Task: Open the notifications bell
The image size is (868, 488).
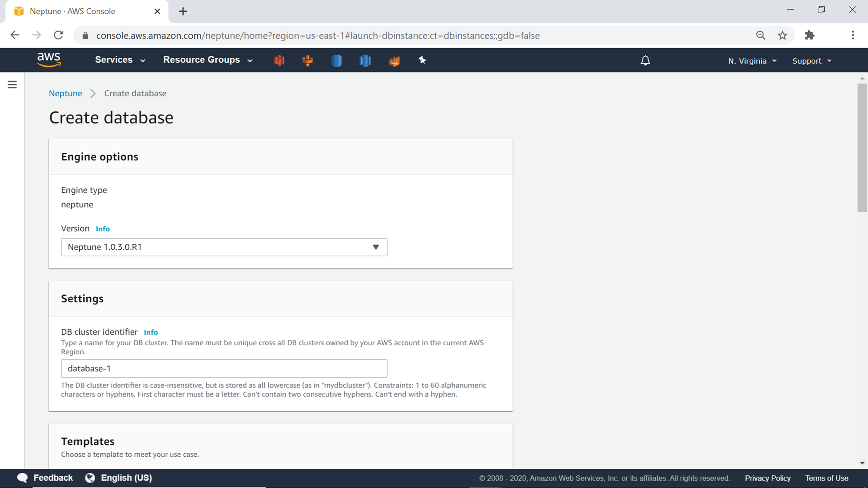Action: [645, 60]
